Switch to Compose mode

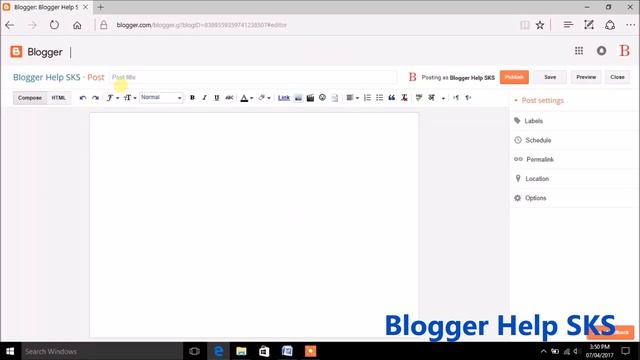[x=30, y=98]
